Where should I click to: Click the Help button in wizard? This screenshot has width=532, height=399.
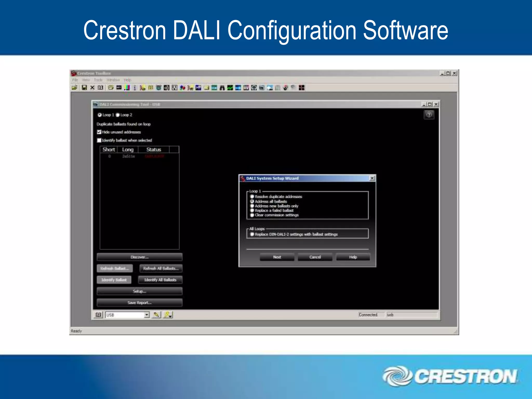[353, 257]
